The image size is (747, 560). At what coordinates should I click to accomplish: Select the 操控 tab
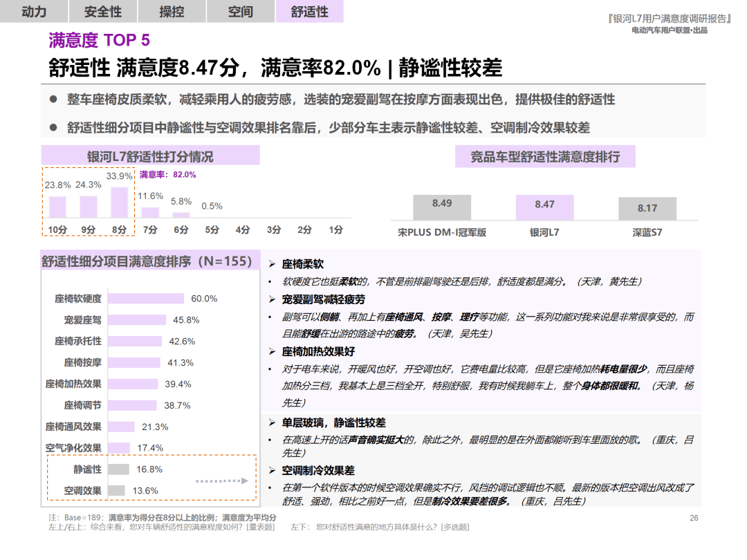point(172,12)
